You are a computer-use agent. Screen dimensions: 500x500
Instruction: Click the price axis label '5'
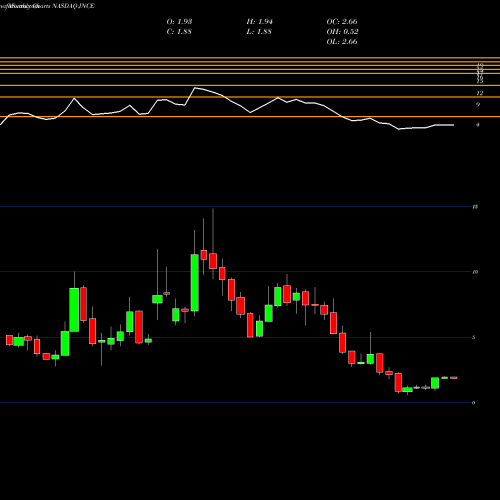pyautogui.click(x=474, y=337)
